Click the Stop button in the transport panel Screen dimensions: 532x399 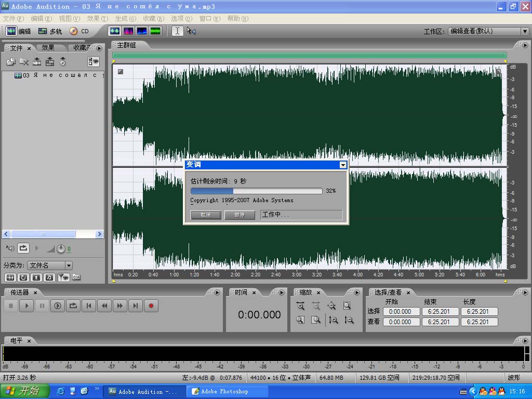11,306
